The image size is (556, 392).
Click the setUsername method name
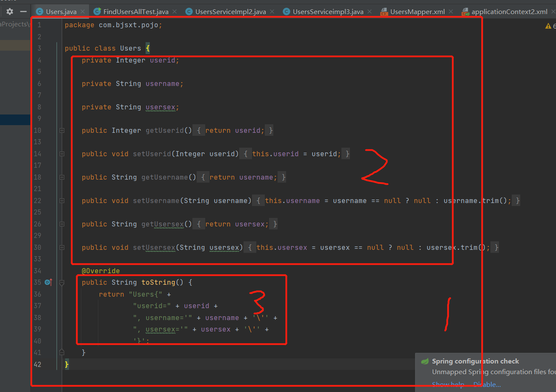tap(156, 201)
